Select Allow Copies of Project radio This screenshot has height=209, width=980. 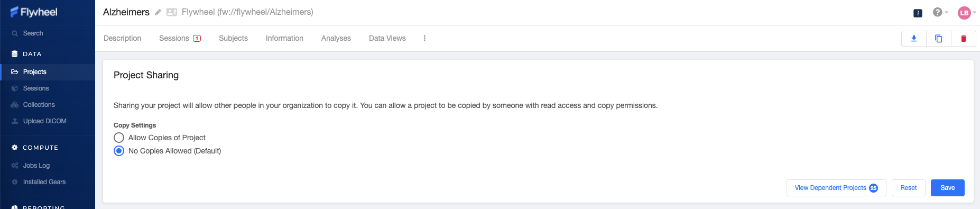click(119, 138)
